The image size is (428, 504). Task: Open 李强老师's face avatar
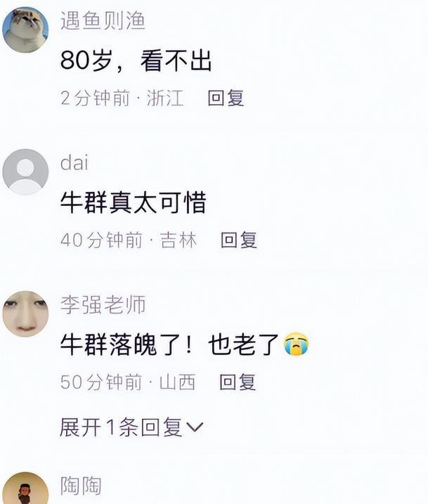[25, 314]
